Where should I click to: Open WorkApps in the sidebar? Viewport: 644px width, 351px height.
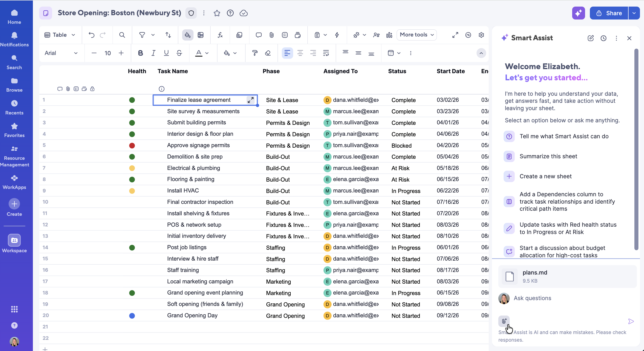click(x=14, y=182)
